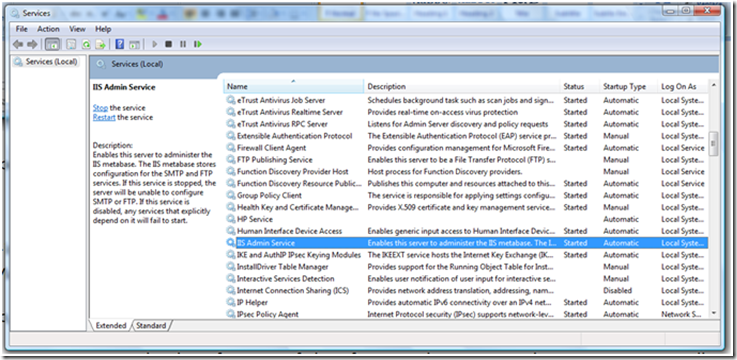Click the Stop the service link
737x360 pixels.
(100, 108)
